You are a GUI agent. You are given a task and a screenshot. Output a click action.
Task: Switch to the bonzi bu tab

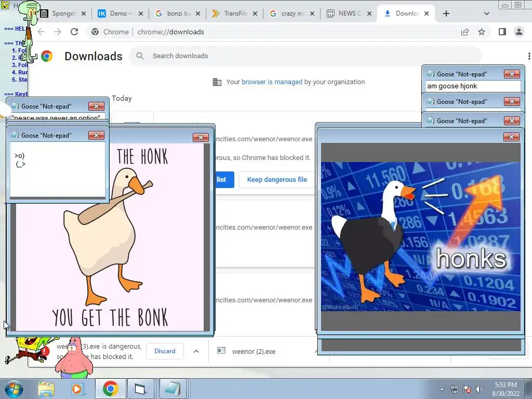click(x=178, y=14)
